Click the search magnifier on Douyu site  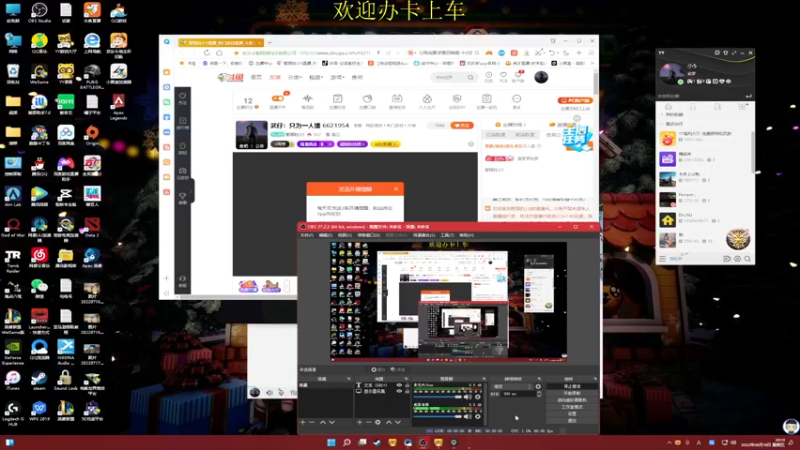coord(470,77)
